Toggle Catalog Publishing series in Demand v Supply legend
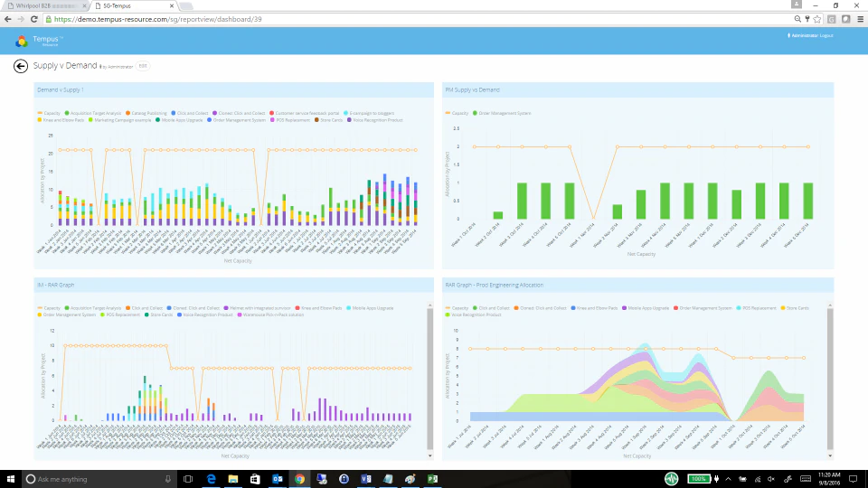Viewport: 868px width, 488px height. tap(146, 113)
